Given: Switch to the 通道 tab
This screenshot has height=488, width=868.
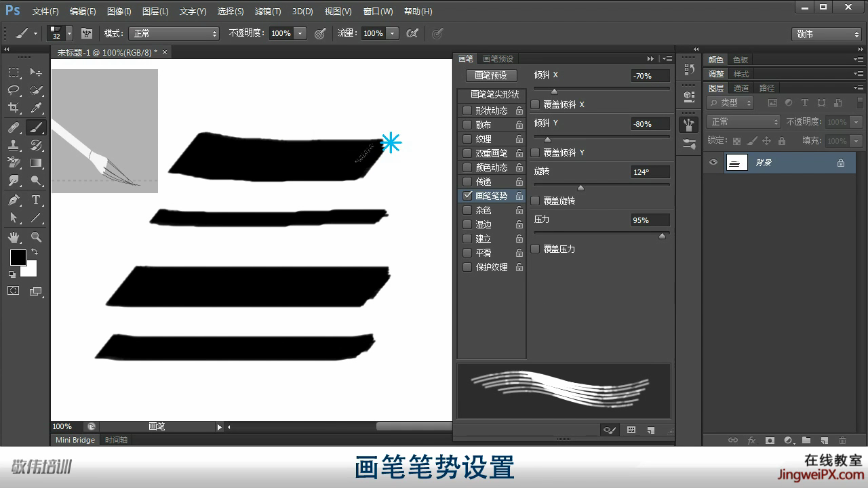Looking at the screenshot, I should click(741, 88).
